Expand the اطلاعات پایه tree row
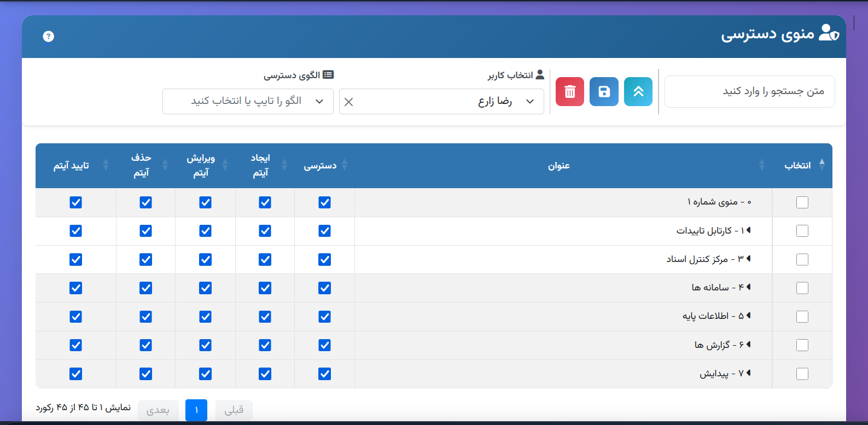This screenshot has width=868, height=425. tap(748, 316)
